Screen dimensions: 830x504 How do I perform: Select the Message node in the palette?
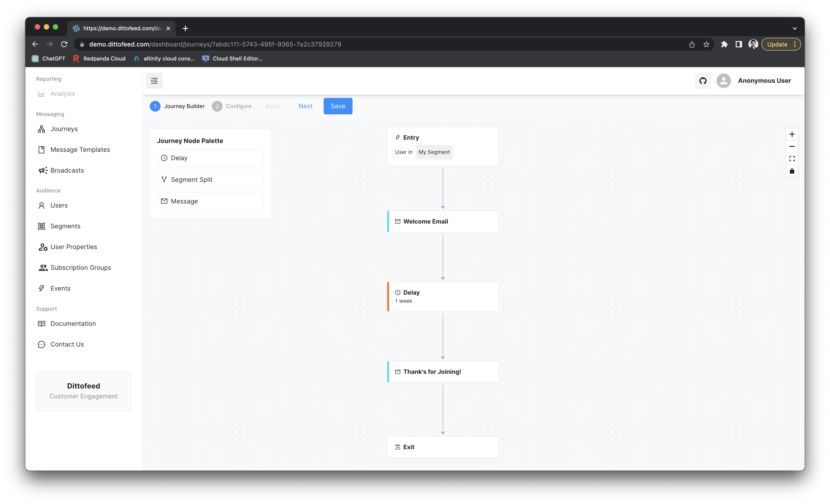[210, 201]
